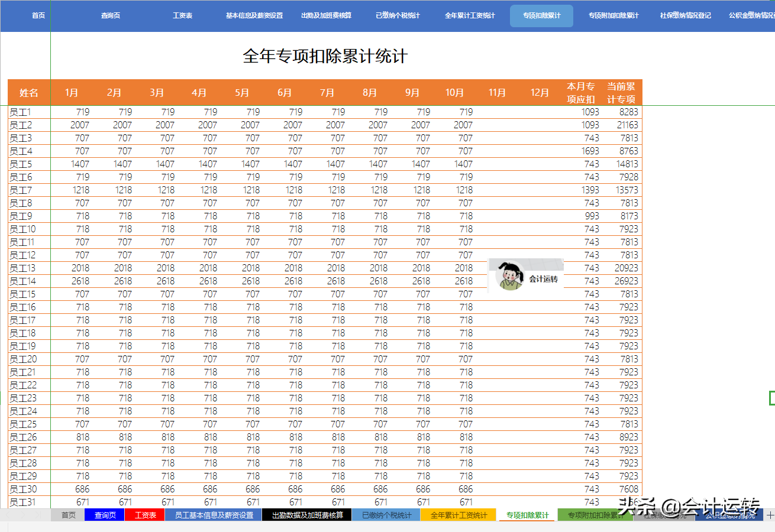The height and width of the screenshot is (532, 775).
Task: Select the 员工1 name cell
Action: click(x=29, y=112)
